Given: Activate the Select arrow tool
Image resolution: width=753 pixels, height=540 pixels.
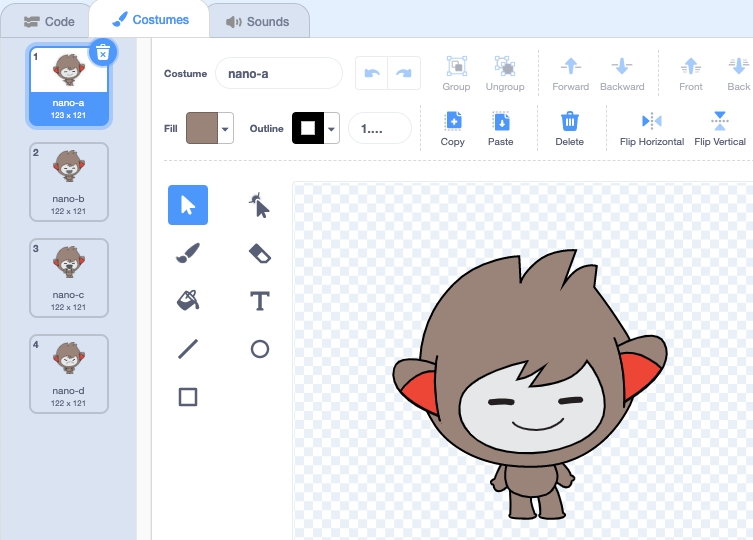Looking at the screenshot, I should pos(188,205).
